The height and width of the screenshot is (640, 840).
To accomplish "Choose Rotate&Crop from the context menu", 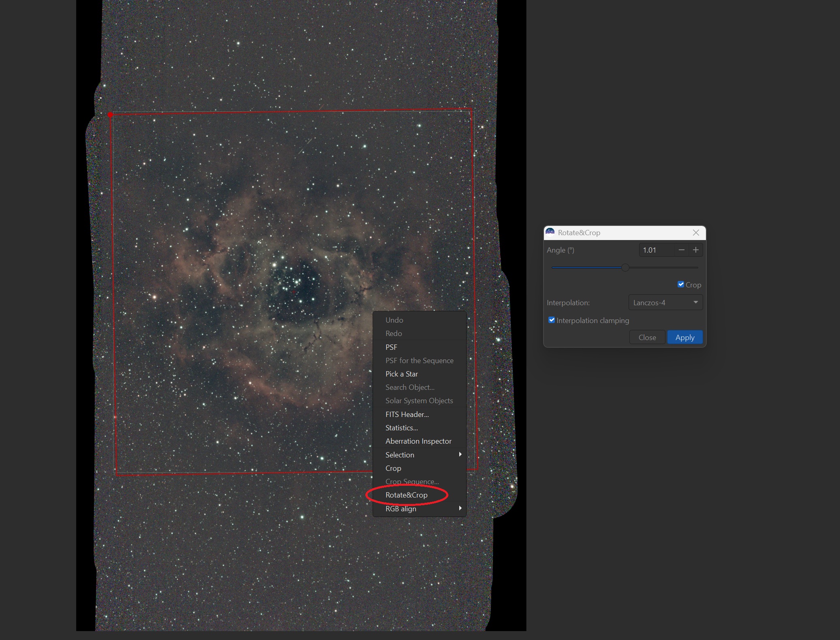I will (x=406, y=495).
